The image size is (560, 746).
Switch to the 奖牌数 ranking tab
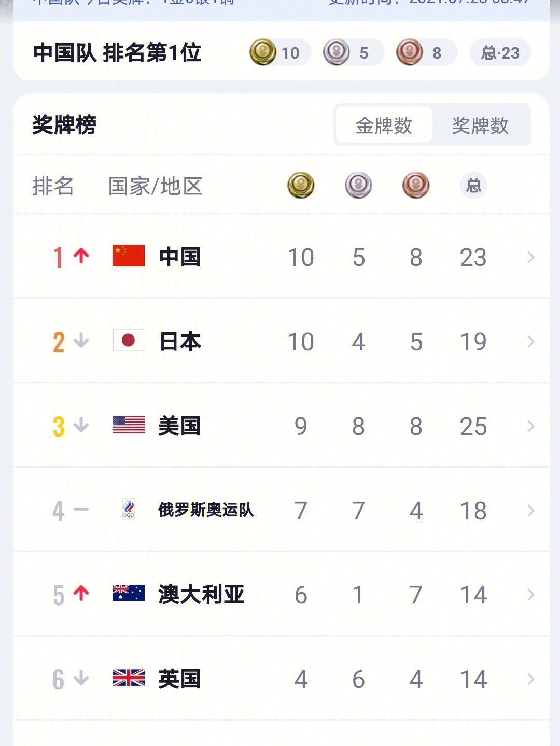pos(480,125)
